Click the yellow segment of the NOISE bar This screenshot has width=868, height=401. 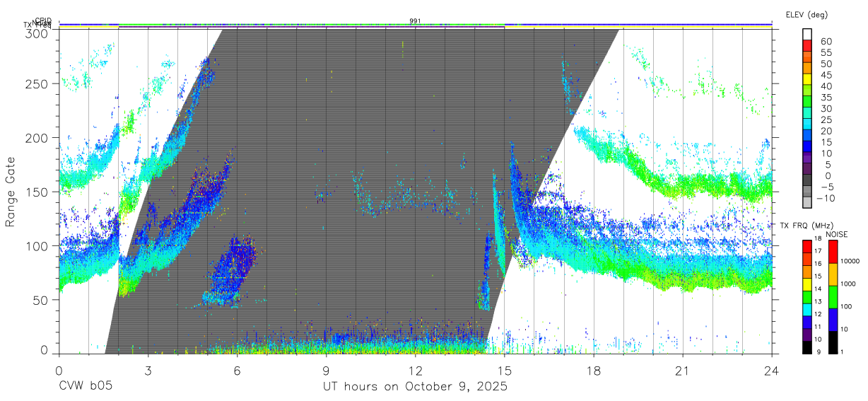tap(832, 273)
